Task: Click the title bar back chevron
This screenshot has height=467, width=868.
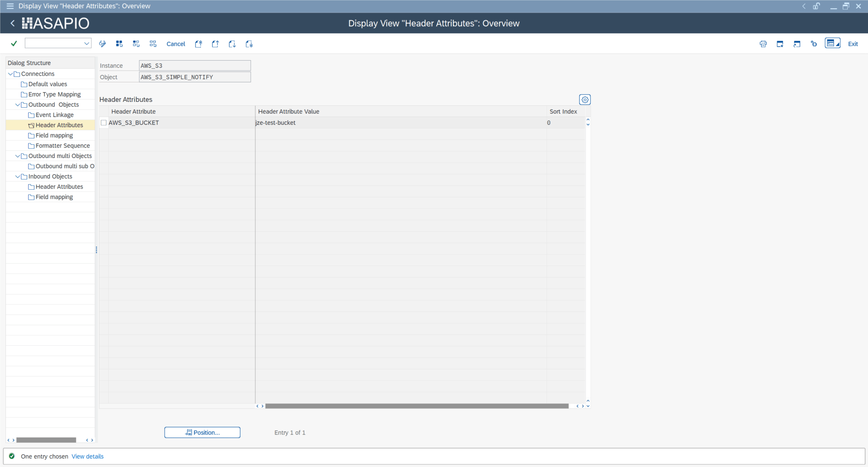Action: pyautogui.click(x=804, y=6)
